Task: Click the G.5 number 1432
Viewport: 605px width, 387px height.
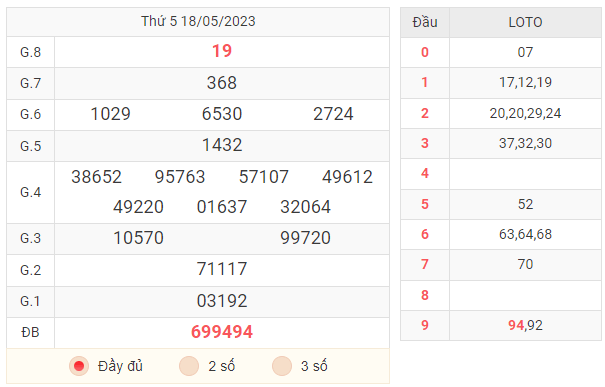Action: coord(222,145)
